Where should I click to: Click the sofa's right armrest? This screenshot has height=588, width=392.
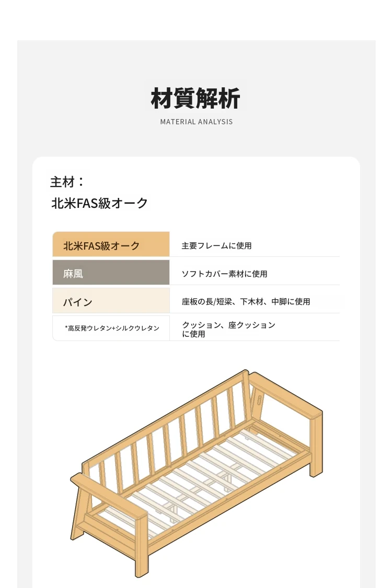(x=286, y=394)
